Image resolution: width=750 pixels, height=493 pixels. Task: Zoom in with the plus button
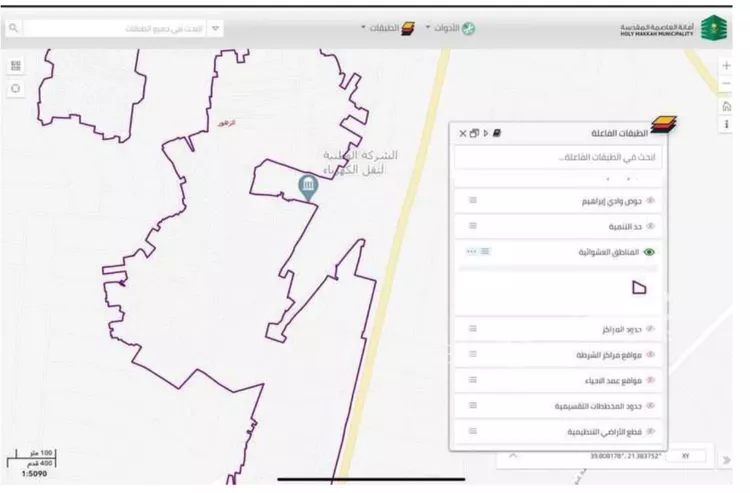(726, 66)
